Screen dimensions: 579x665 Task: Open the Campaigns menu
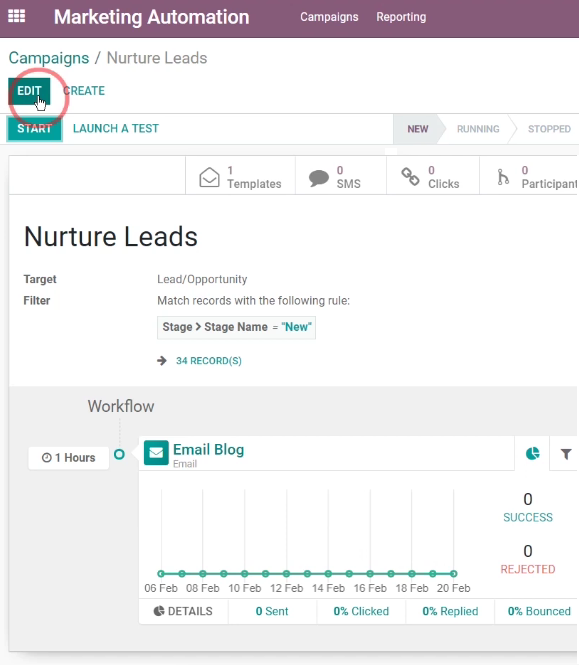(329, 17)
